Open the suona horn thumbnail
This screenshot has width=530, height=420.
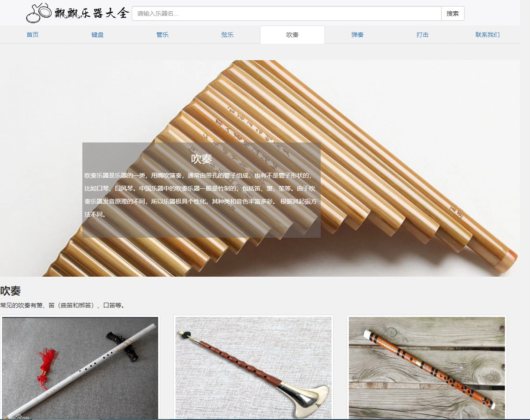254,368
